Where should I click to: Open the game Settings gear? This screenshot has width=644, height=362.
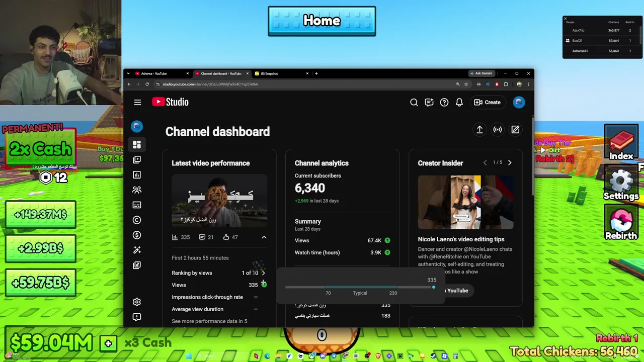tap(621, 182)
